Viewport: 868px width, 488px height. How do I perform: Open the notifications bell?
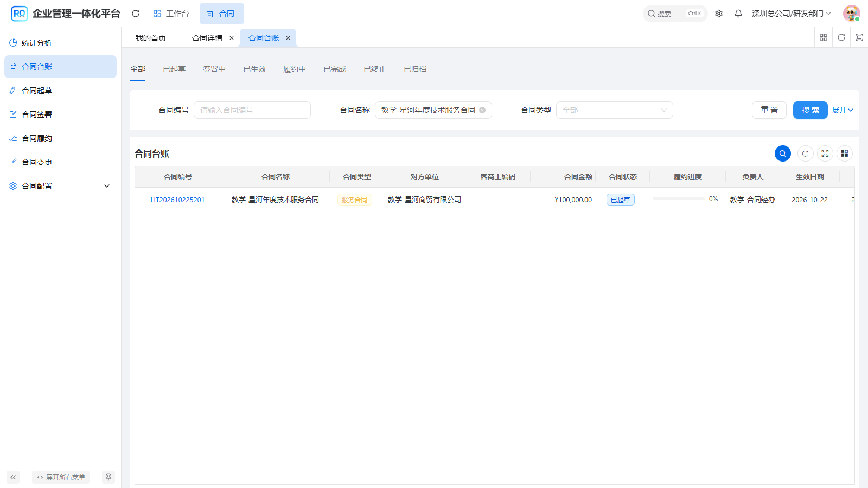(x=738, y=14)
